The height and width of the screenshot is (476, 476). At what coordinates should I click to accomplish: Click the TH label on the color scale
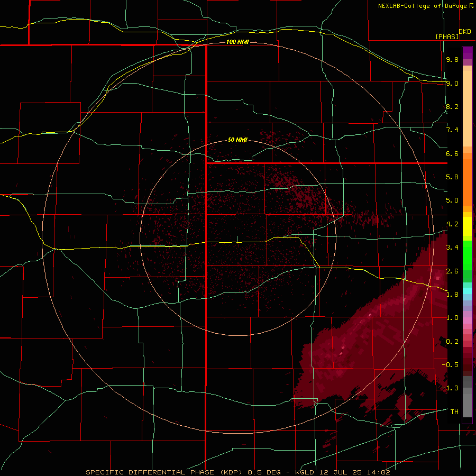coord(454,412)
